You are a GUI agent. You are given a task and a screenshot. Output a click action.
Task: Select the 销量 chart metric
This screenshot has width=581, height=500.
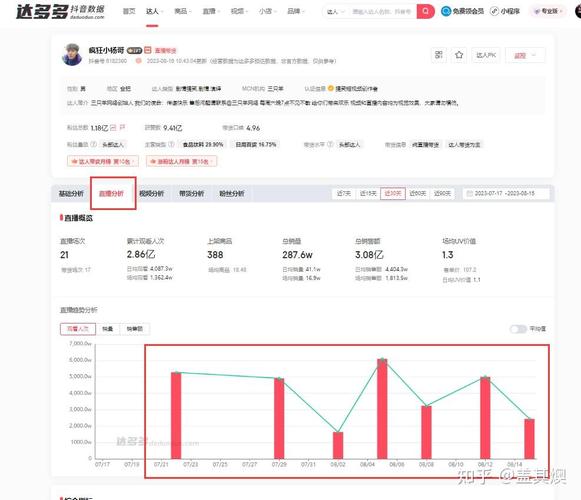click(x=107, y=329)
